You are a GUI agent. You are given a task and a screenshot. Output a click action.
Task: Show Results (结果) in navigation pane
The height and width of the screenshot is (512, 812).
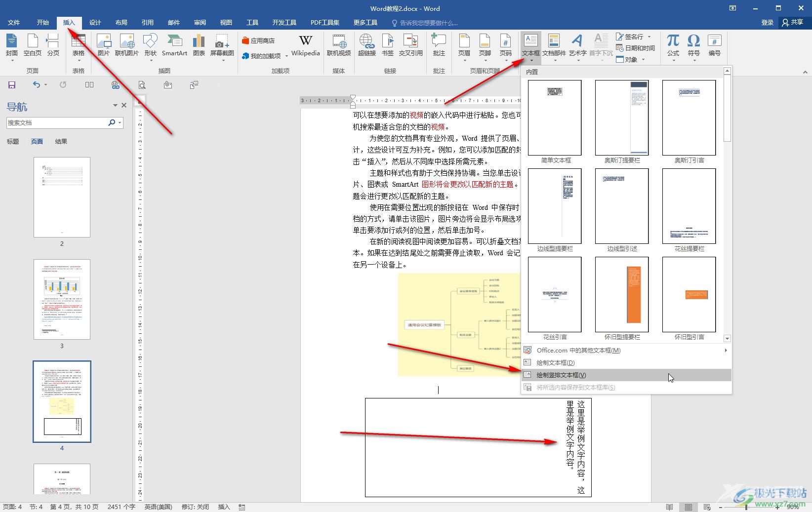coord(61,142)
